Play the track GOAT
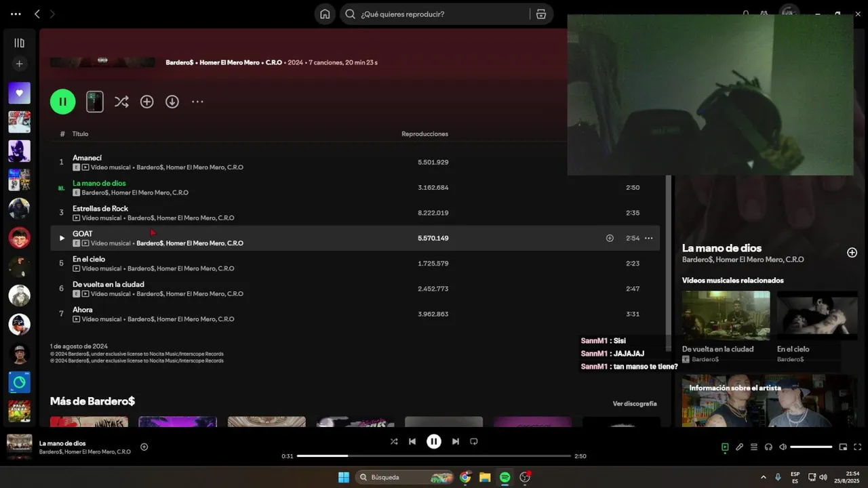868x488 pixels. [62, 238]
